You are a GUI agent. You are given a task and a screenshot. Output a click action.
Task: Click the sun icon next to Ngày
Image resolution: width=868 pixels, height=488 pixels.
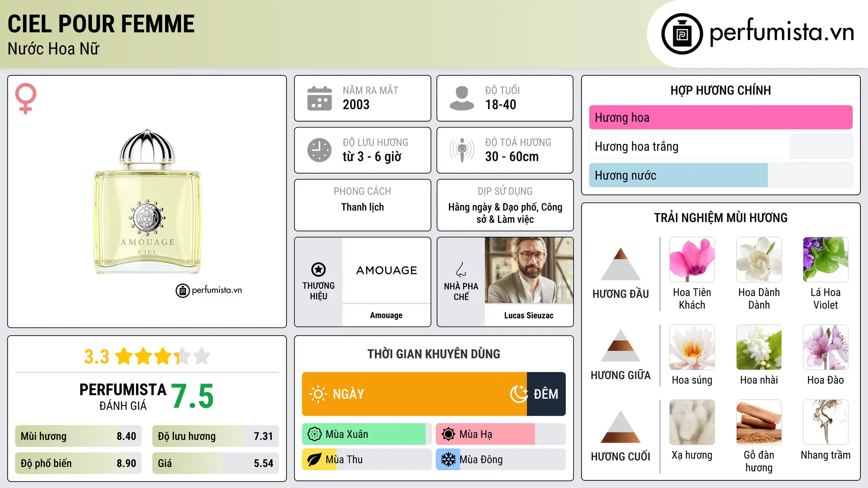pos(318,394)
